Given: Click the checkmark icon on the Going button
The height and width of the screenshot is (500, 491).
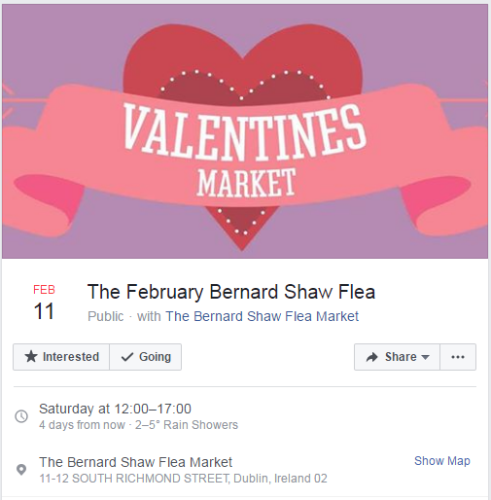Looking at the screenshot, I should 127,357.
